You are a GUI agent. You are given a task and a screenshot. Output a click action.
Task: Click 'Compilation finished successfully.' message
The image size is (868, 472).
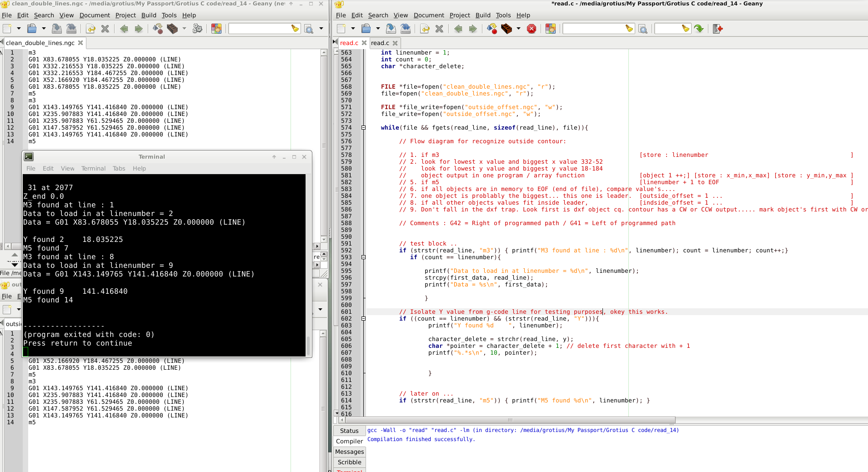click(x=421, y=439)
